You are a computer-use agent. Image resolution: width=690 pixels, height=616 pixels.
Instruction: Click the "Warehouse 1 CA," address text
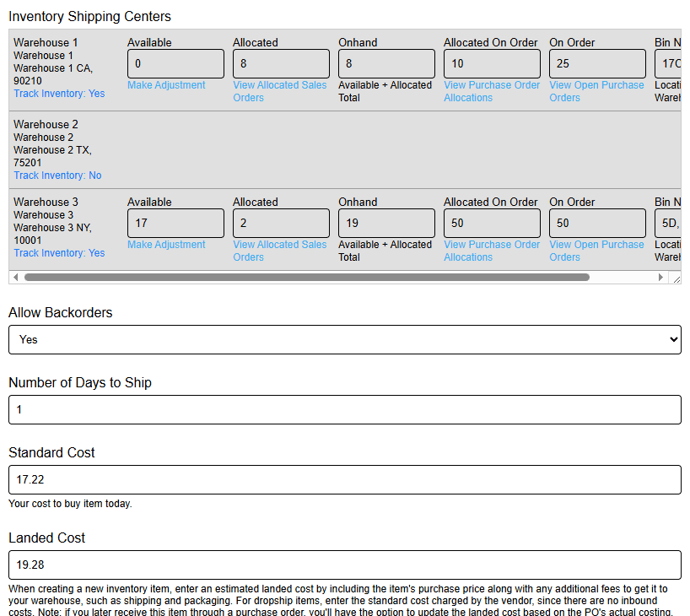(53, 68)
